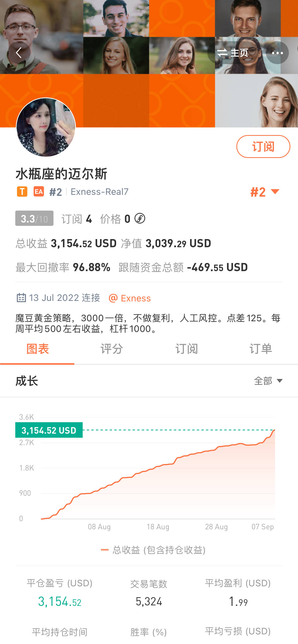Tap the calendar icon beside connection date
The width and height of the screenshot is (298, 644).
point(21,298)
